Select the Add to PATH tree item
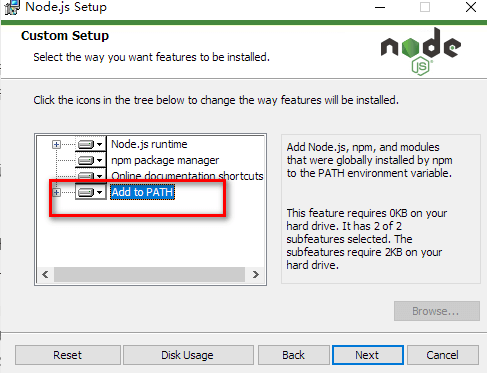This screenshot has height=373, width=487. click(142, 192)
